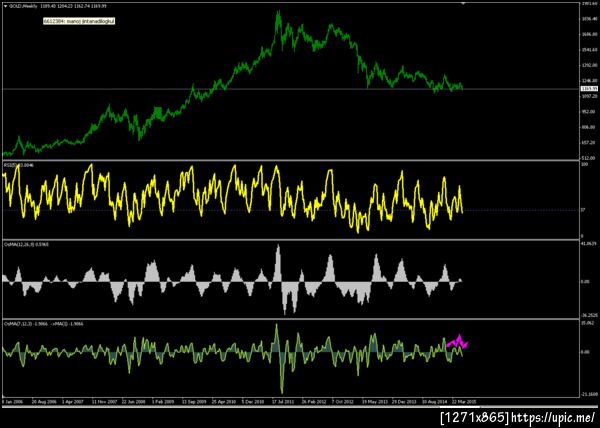Image resolution: width=600 pixels, height=428 pixels.
Task: Click the 1 Apr 2007 date label
Action: point(74,402)
